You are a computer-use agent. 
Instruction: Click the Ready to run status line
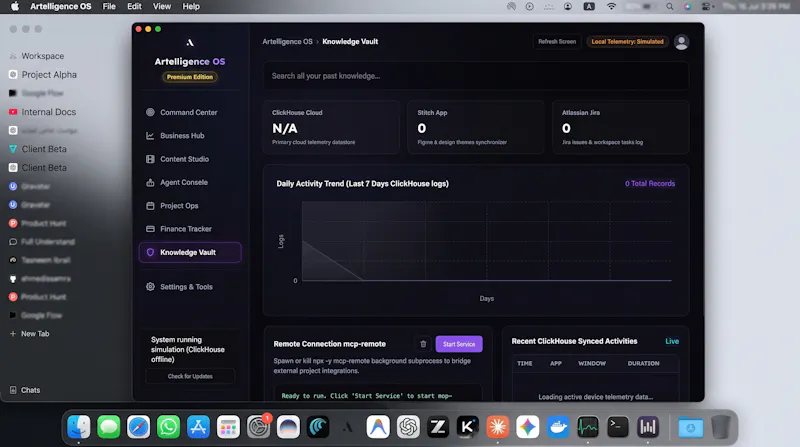tap(366, 396)
